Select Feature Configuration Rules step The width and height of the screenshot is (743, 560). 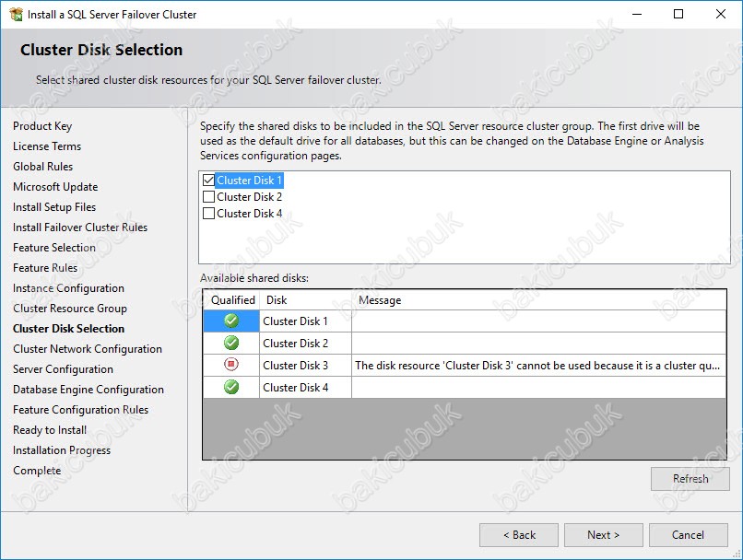[80, 410]
